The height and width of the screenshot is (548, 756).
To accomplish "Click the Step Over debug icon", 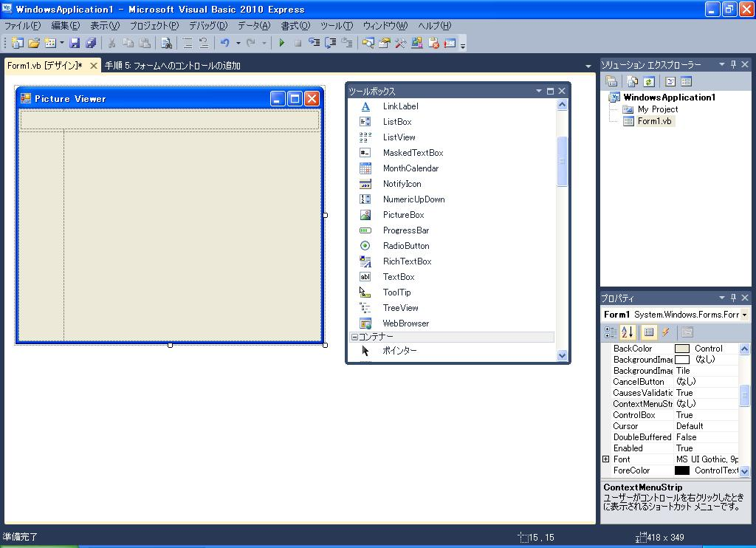I will [x=331, y=43].
